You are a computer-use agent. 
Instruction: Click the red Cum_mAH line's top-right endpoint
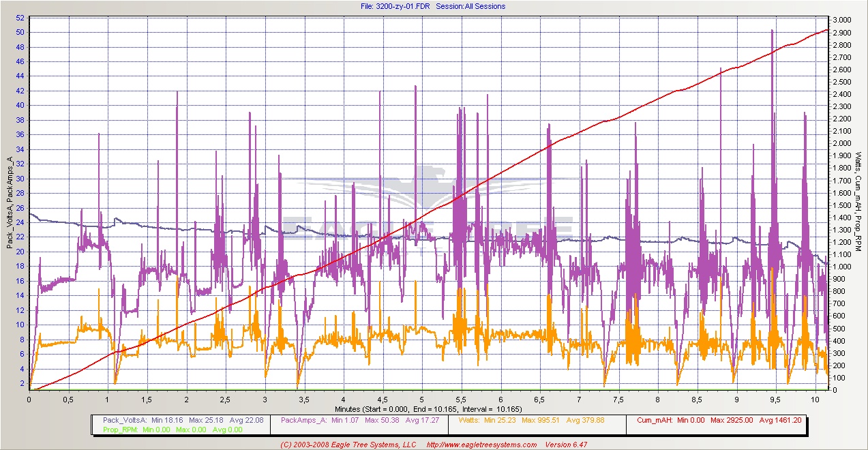(826, 30)
